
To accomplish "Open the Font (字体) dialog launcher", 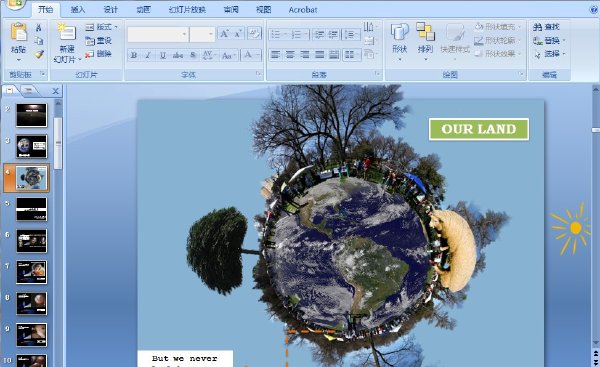I will 259,74.
